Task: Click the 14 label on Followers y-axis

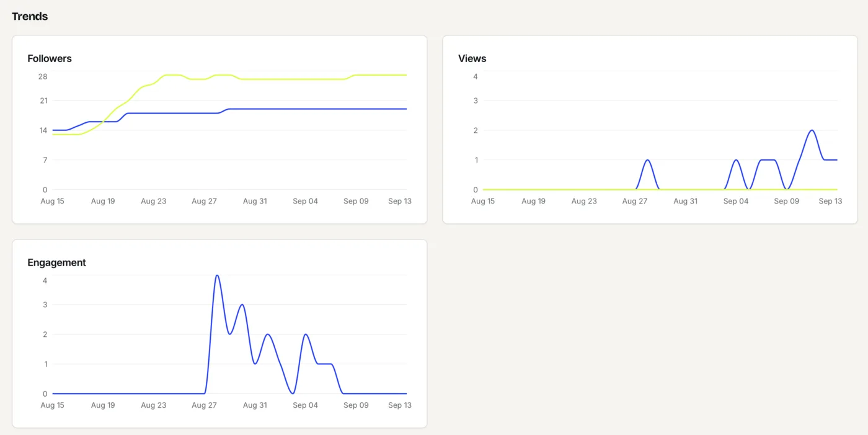Action: (x=43, y=130)
